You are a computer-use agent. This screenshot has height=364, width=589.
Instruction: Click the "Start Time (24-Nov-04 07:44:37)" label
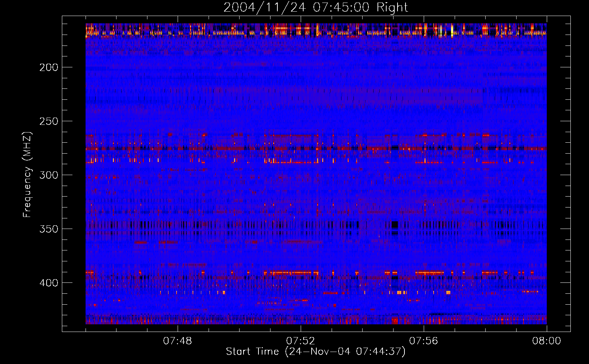click(316, 352)
